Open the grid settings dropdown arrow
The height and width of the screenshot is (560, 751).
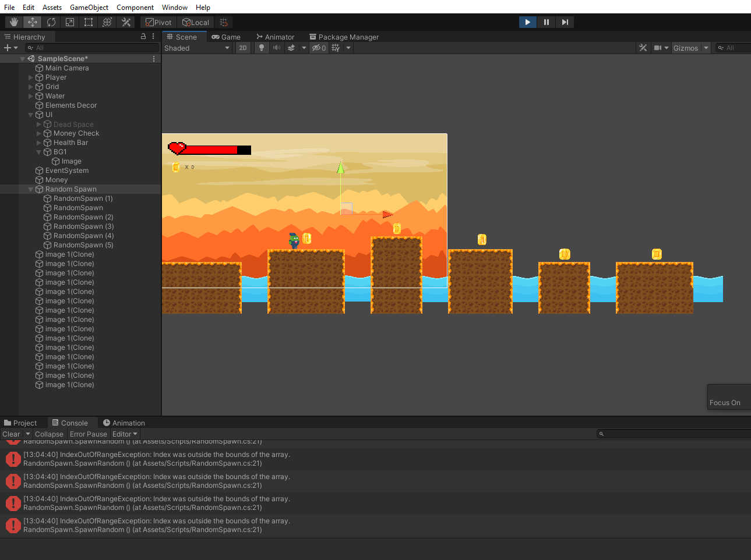(x=348, y=48)
